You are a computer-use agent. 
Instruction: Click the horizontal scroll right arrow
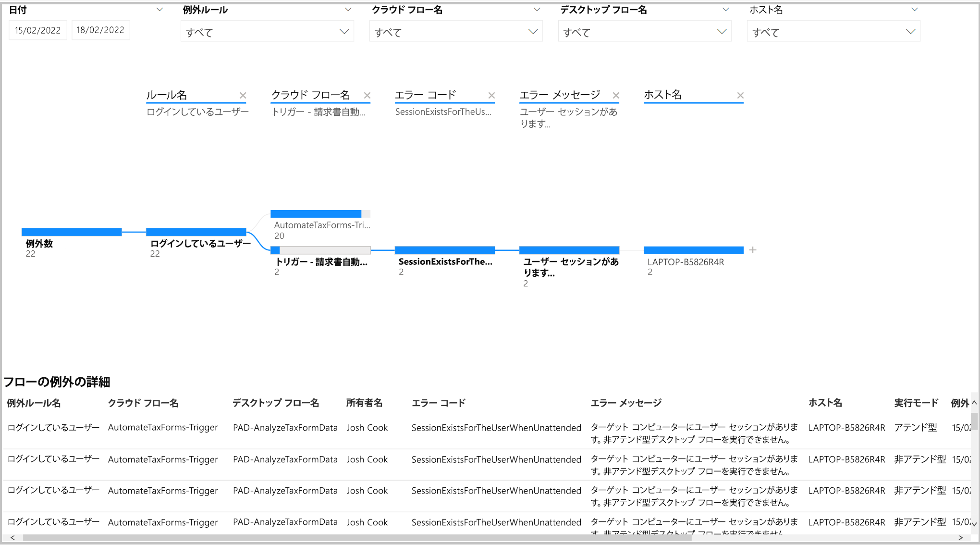coord(961,538)
